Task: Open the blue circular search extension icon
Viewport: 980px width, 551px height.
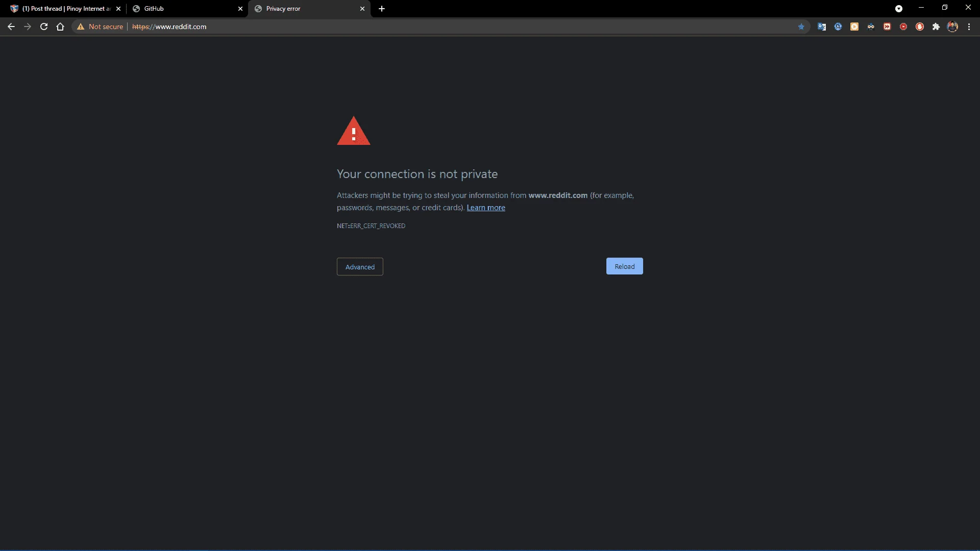Action: [x=838, y=27]
